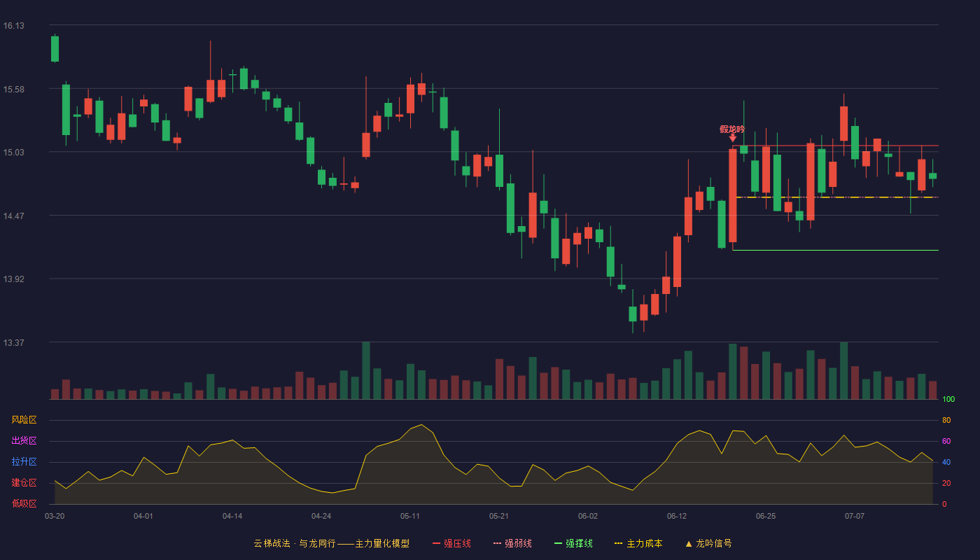Click the 假龙吟 signal label text
This screenshot has height=560, width=980.
click(x=732, y=129)
